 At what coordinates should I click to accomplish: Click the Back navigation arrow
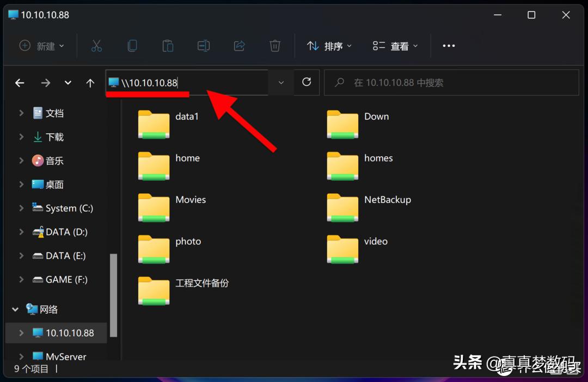pos(20,82)
